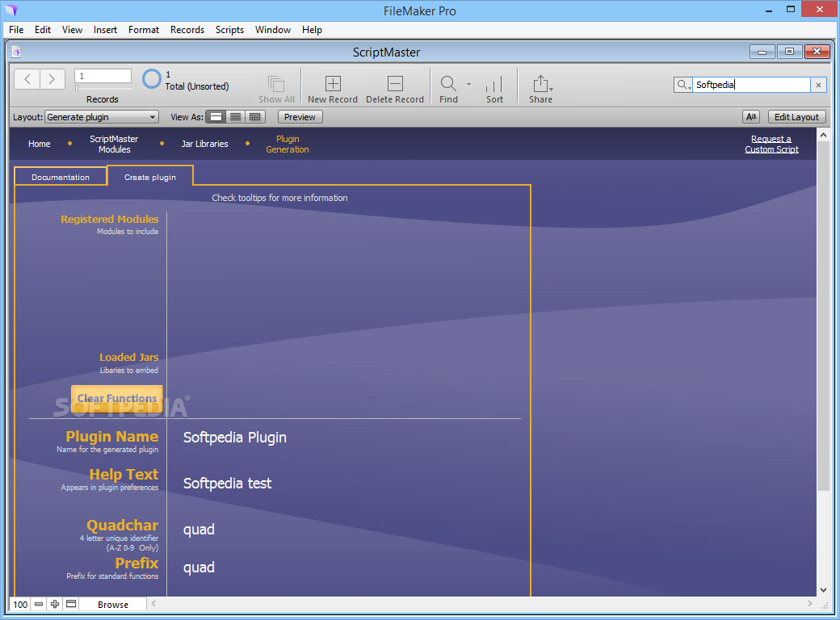The height and width of the screenshot is (620, 840).
Task: Click the found set pie circle icon
Action: point(152,79)
